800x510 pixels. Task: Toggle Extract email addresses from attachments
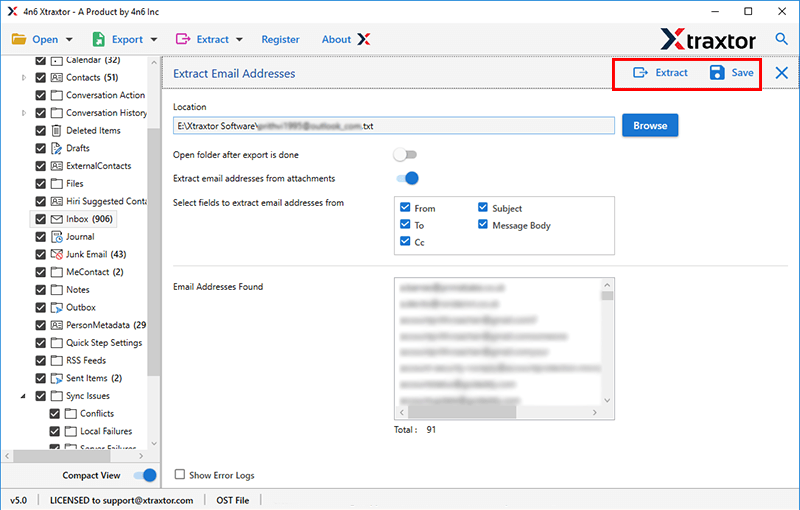(x=408, y=178)
